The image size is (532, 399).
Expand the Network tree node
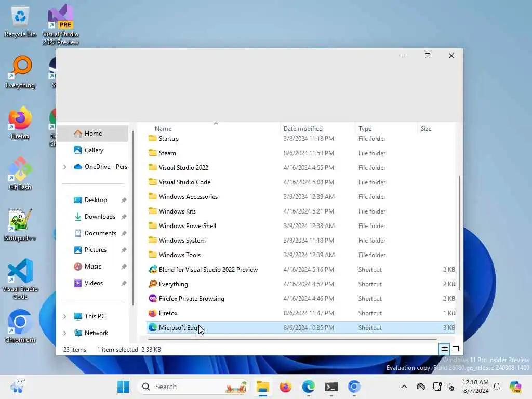click(x=64, y=333)
